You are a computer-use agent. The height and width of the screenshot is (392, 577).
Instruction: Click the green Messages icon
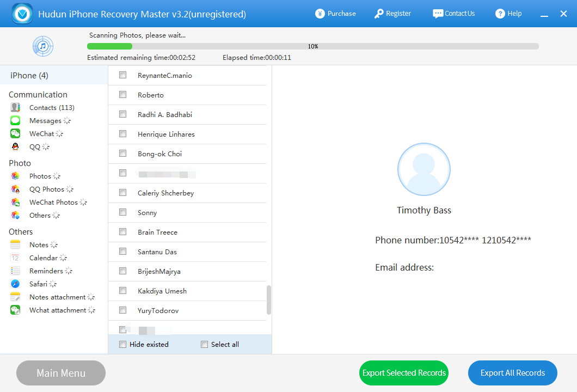[x=15, y=121]
